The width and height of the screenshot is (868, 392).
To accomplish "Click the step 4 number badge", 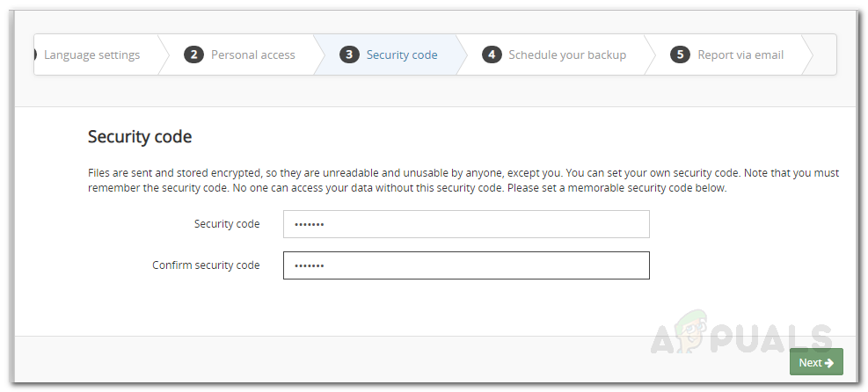I will coord(492,54).
